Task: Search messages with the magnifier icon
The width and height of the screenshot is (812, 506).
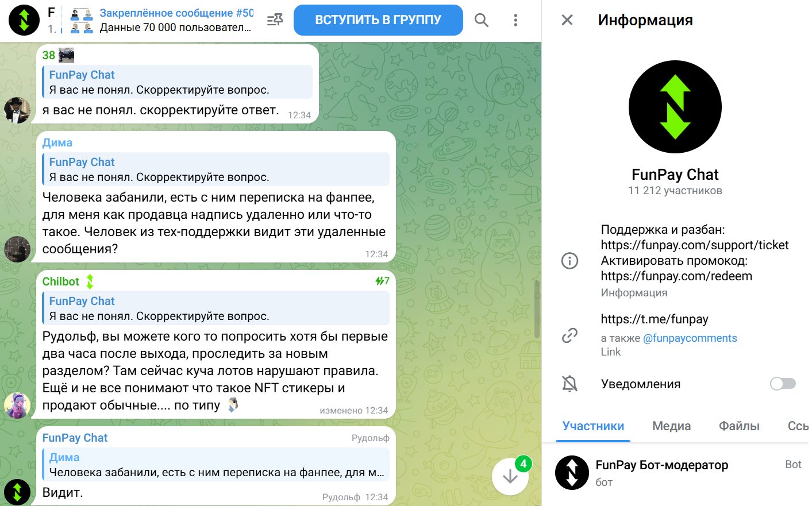Action: [482, 20]
